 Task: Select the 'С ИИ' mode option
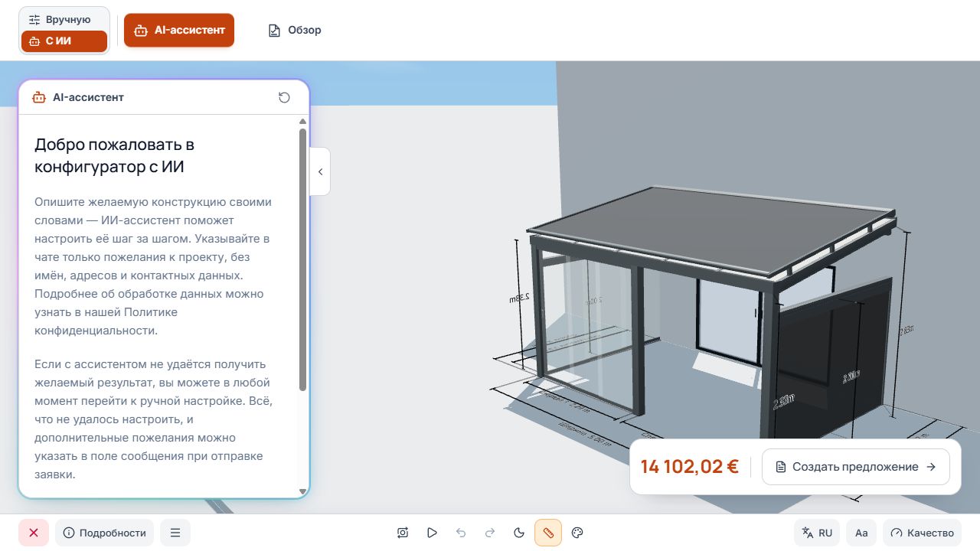coord(64,41)
